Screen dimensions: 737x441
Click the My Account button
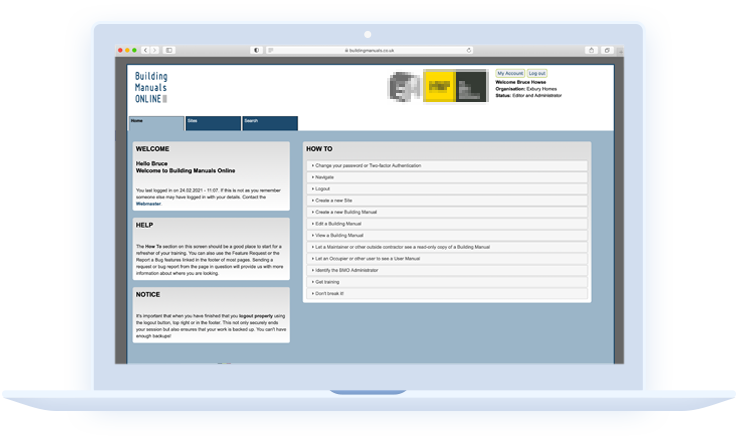510,73
